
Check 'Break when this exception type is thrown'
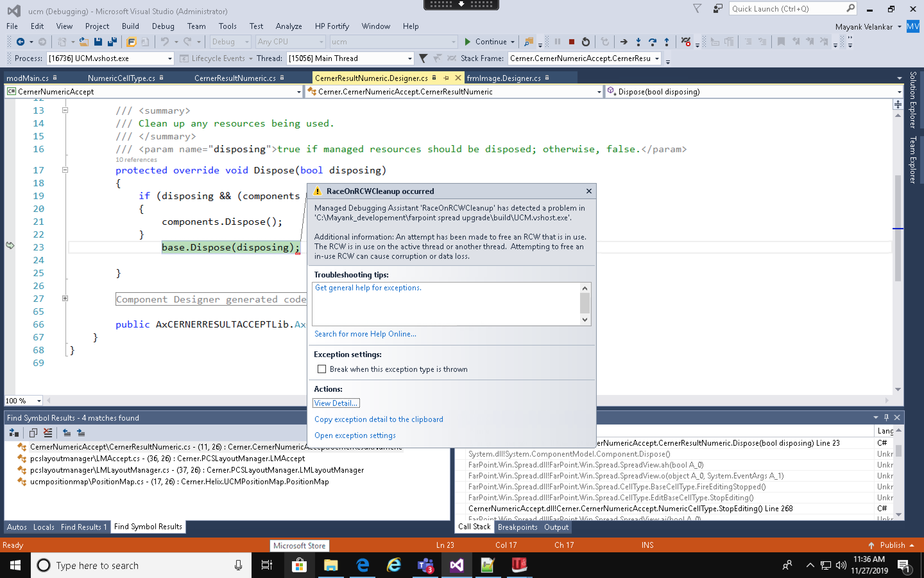tap(322, 369)
